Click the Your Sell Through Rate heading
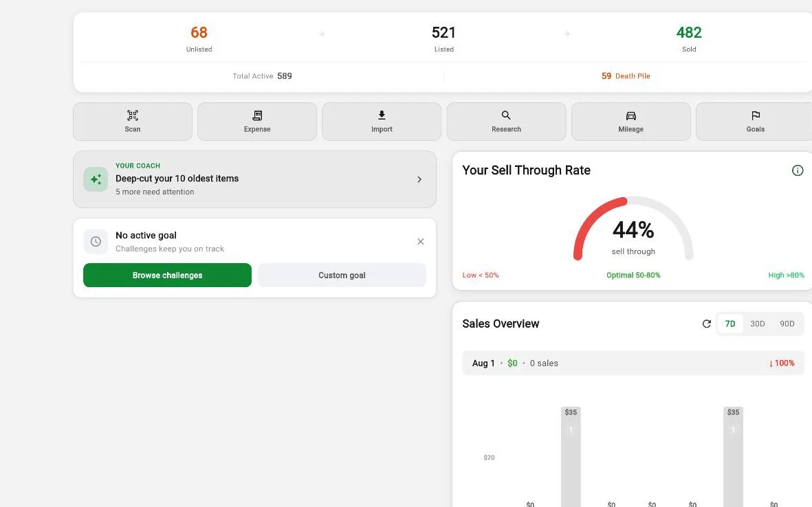Viewport: 812px width, 507px height. 526,170
